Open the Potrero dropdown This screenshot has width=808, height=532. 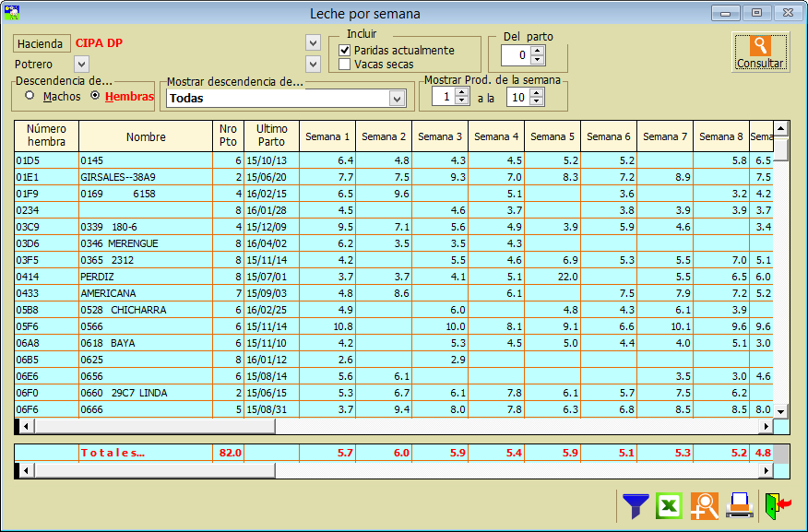81,65
